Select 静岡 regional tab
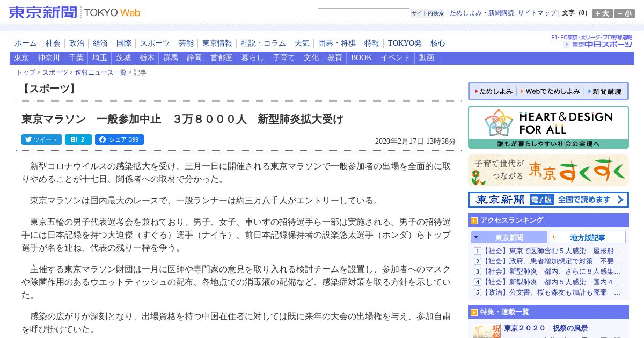The width and height of the screenshot is (644, 338). [x=194, y=58]
